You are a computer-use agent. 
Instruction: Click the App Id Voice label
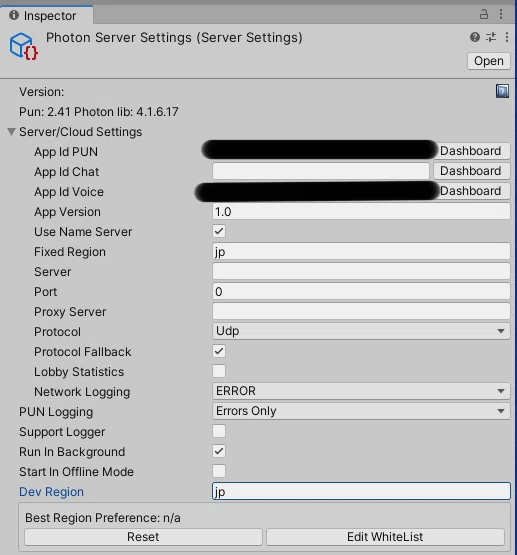(69, 192)
